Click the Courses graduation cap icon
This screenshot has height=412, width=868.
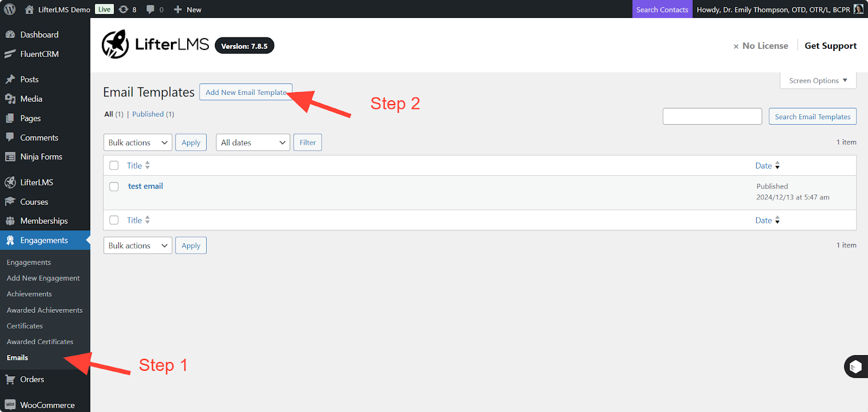[x=10, y=202]
